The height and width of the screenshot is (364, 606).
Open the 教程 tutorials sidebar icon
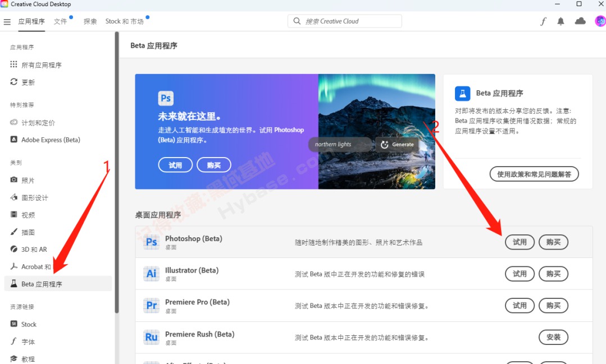(x=14, y=358)
